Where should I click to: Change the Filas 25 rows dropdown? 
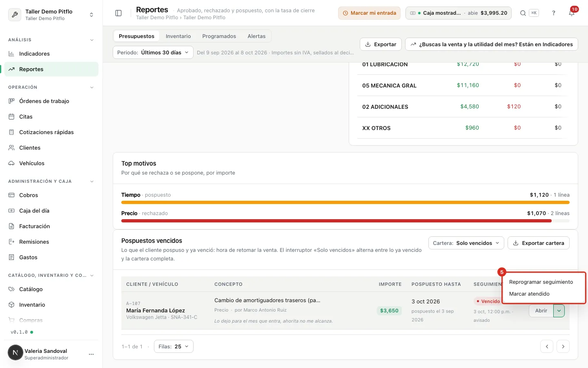coord(174,346)
